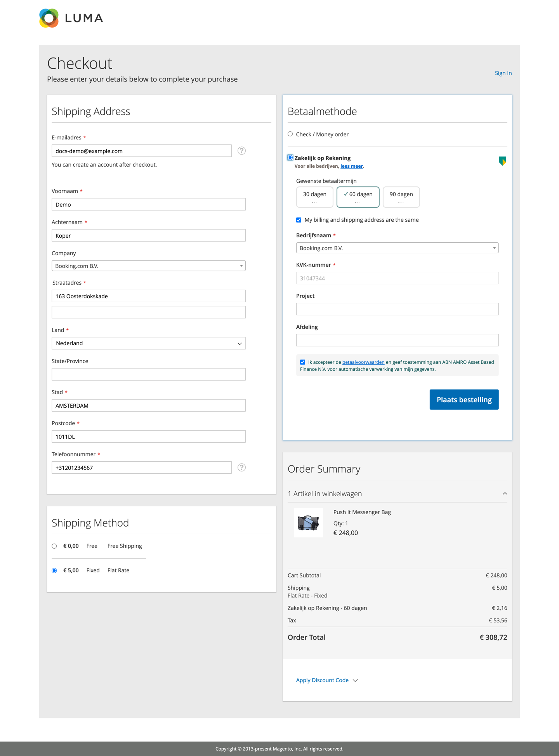Open the Land country dropdown
The image size is (559, 756).
coord(149,343)
